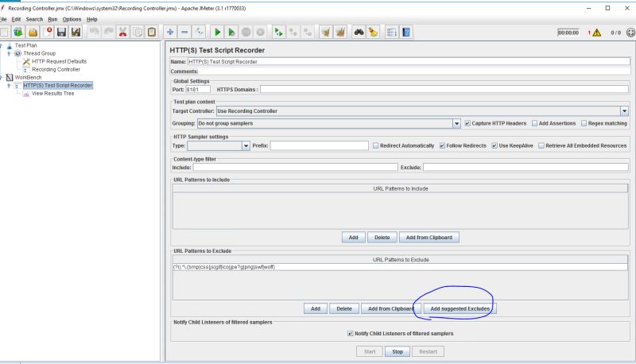636x364 pixels.
Task: Click the Toggle enabled state icon
Action: click(199, 32)
